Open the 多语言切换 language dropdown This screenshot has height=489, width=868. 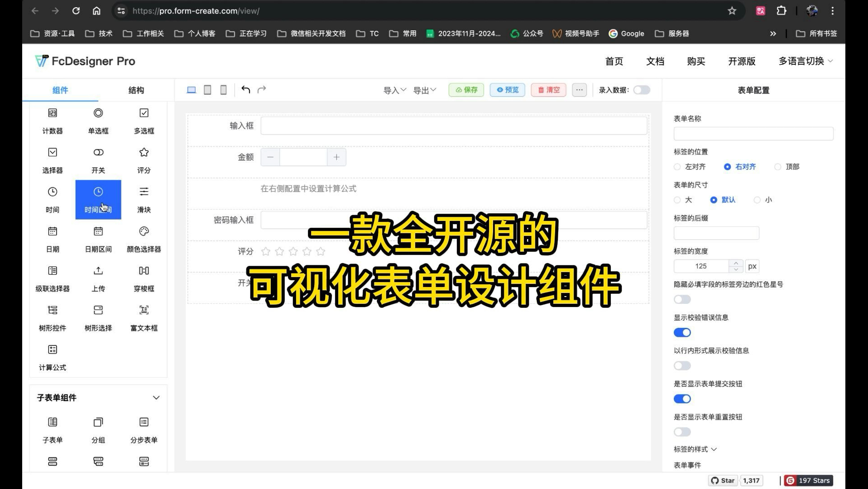[x=806, y=61]
